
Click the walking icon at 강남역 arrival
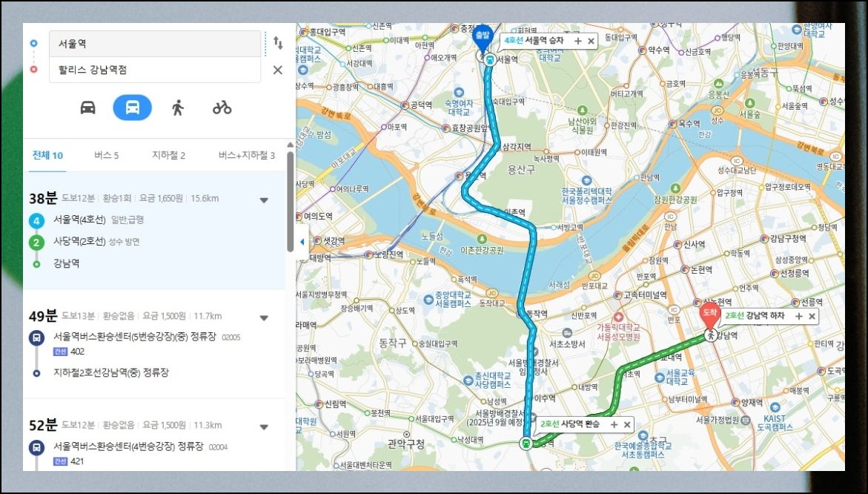(x=710, y=335)
